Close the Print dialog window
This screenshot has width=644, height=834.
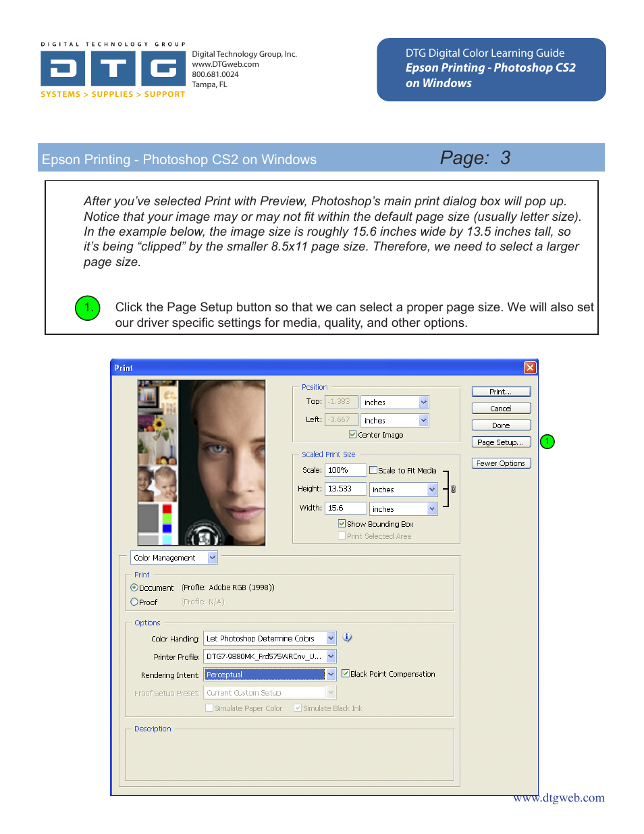(530, 367)
